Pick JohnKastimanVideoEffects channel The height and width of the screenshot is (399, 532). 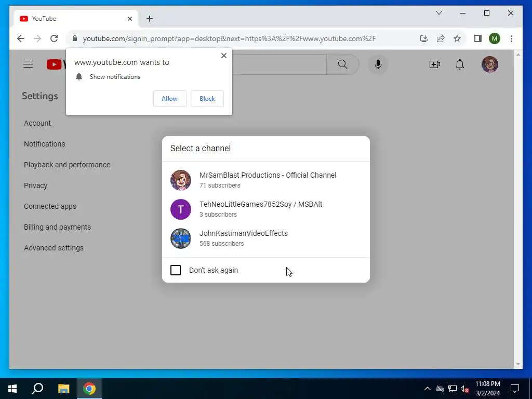coord(265,238)
